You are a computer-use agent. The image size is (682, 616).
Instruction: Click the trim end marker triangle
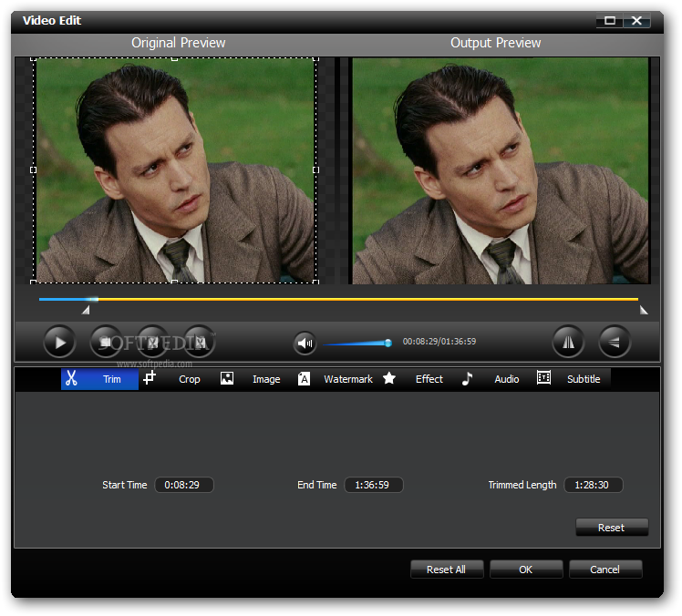(644, 310)
